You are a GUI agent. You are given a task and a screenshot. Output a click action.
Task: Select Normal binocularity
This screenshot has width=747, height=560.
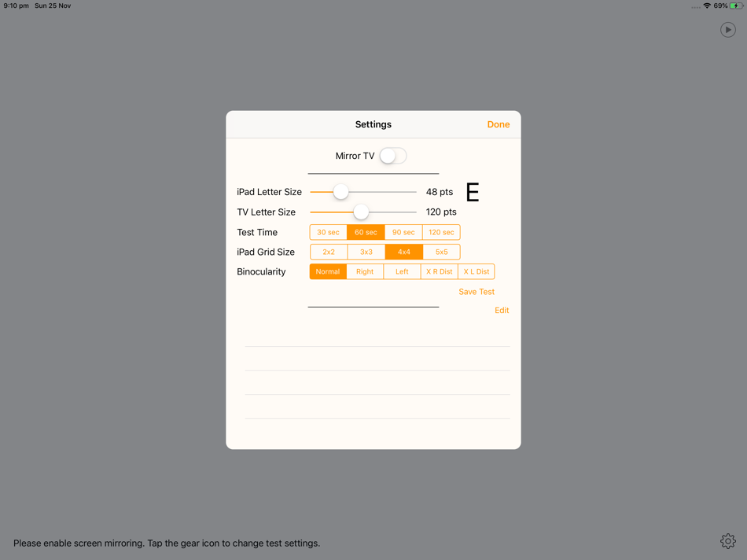(328, 271)
